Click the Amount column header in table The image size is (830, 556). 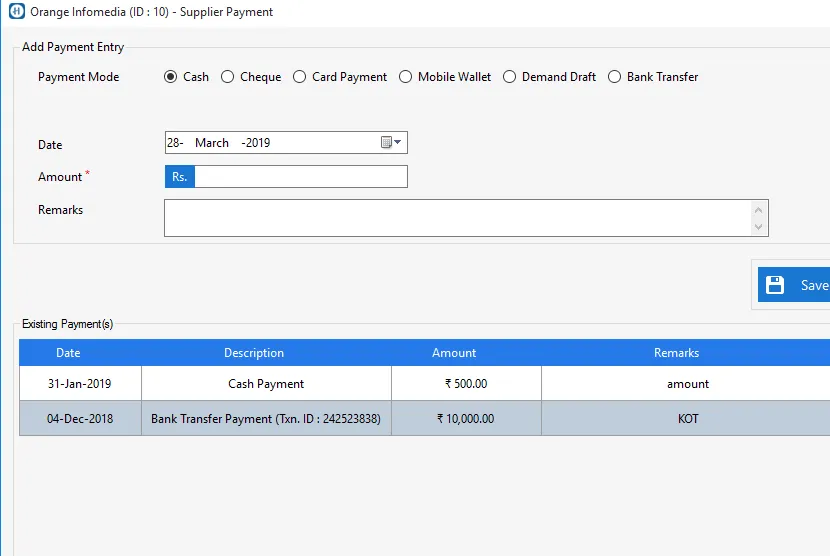pos(454,353)
